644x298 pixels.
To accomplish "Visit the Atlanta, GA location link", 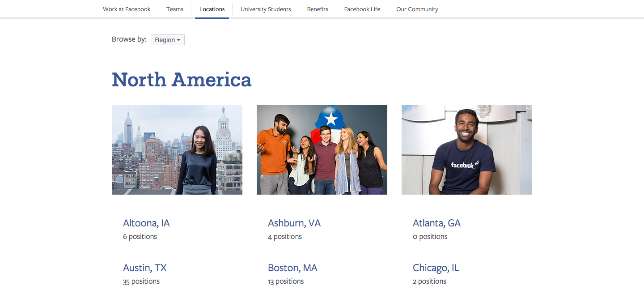I will click(436, 223).
